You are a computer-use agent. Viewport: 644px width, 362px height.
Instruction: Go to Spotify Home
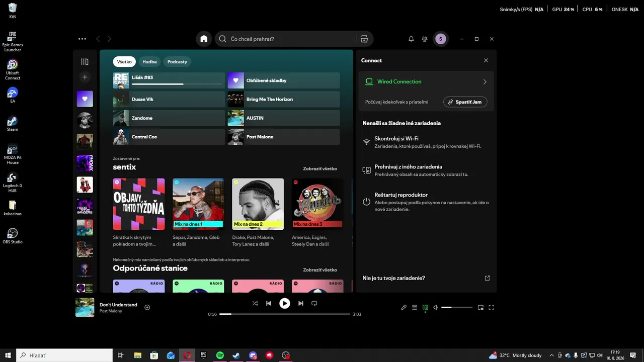click(204, 39)
